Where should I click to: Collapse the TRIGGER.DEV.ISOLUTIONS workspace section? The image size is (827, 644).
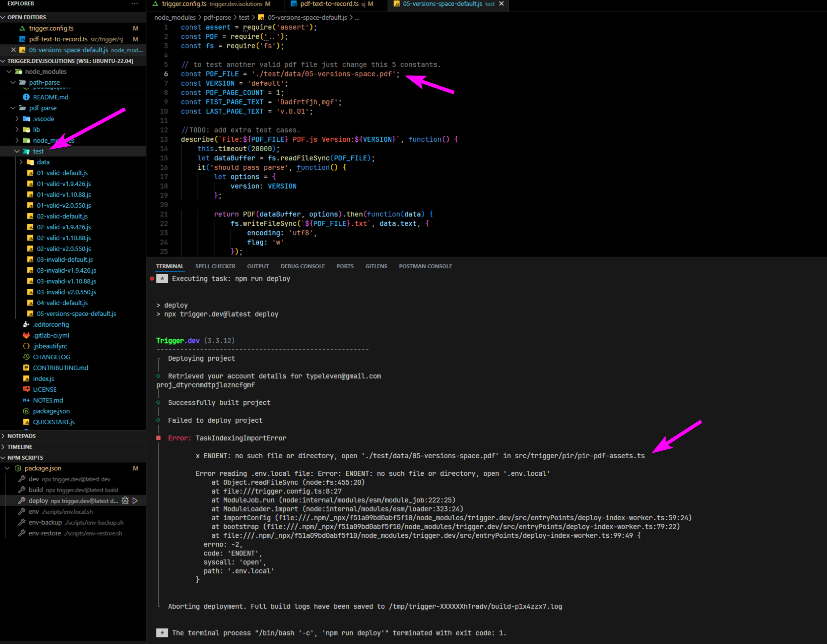(x=3, y=61)
